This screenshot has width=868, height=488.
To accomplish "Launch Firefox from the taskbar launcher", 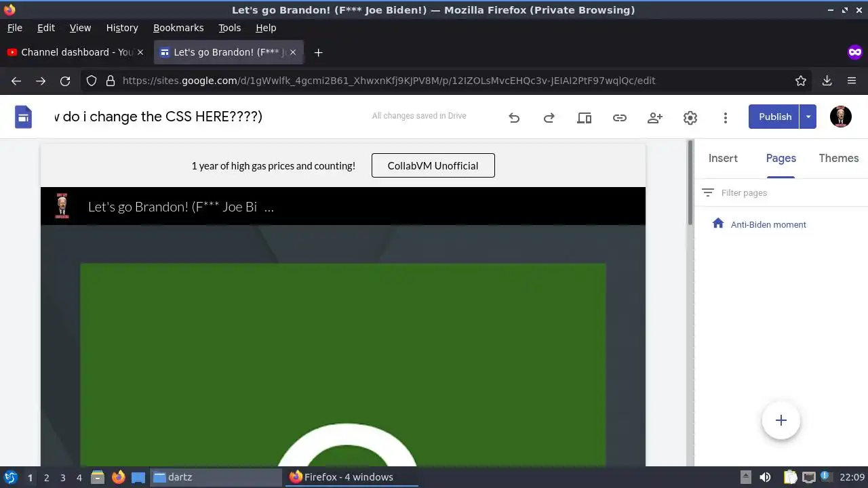I will 119,477.
